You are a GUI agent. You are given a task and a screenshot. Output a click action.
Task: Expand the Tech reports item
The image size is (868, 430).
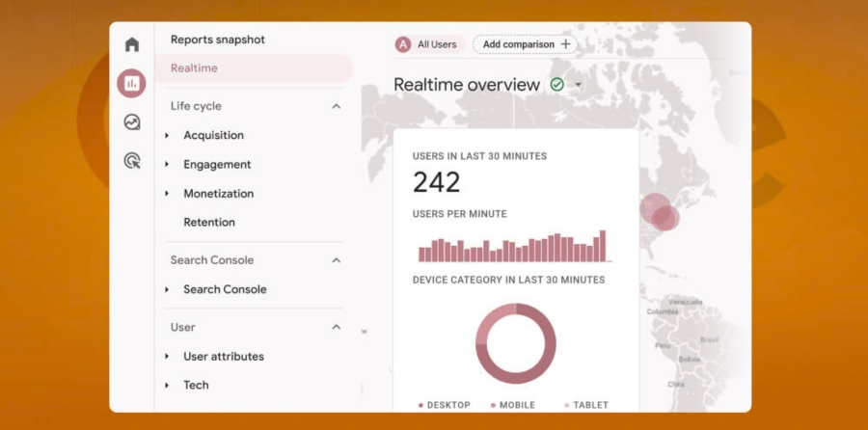168,386
